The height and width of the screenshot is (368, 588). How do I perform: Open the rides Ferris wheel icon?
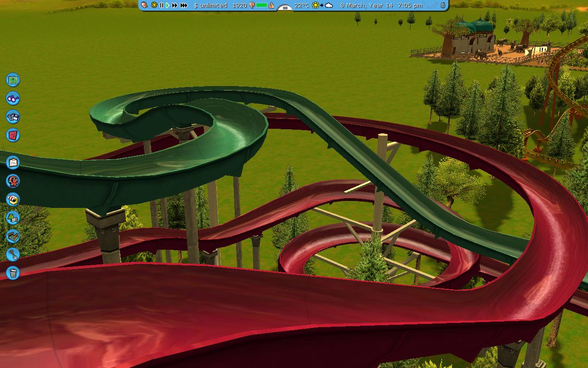click(13, 181)
